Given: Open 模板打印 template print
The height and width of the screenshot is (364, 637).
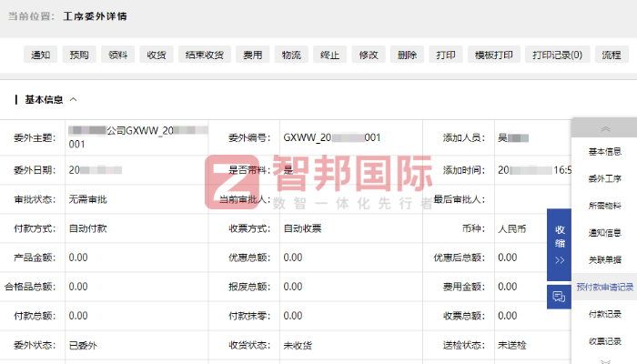Looking at the screenshot, I should [x=493, y=55].
